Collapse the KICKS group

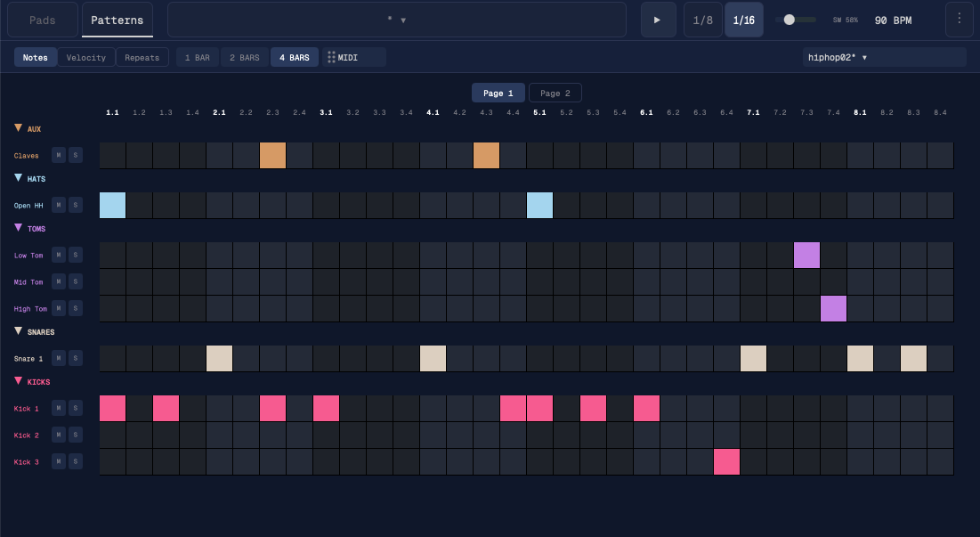click(18, 381)
